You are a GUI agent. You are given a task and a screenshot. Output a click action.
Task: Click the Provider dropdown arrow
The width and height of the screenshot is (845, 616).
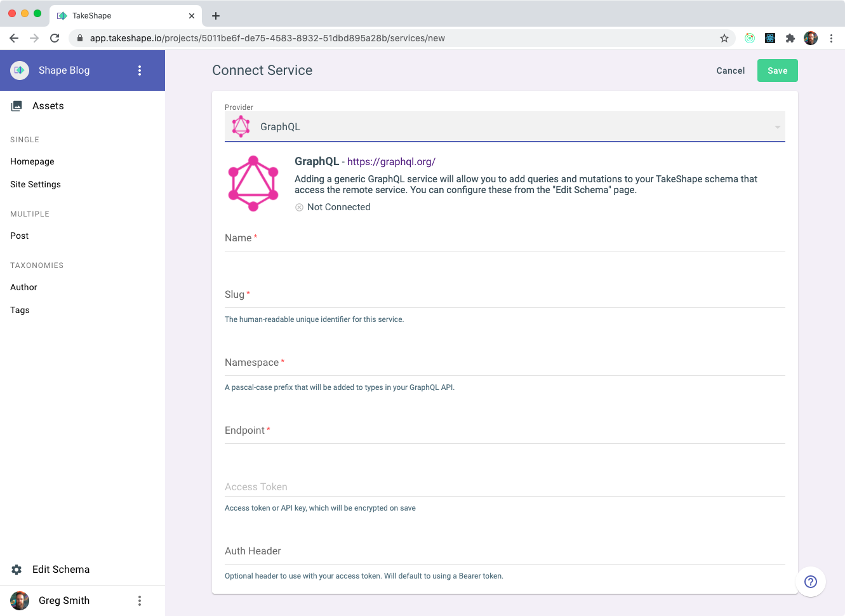[777, 127]
